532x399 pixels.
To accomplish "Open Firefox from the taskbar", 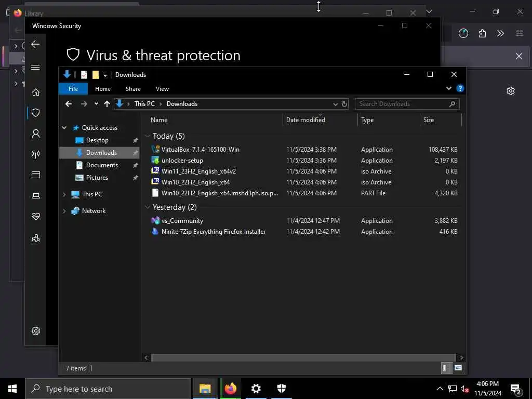I will click(230, 389).
